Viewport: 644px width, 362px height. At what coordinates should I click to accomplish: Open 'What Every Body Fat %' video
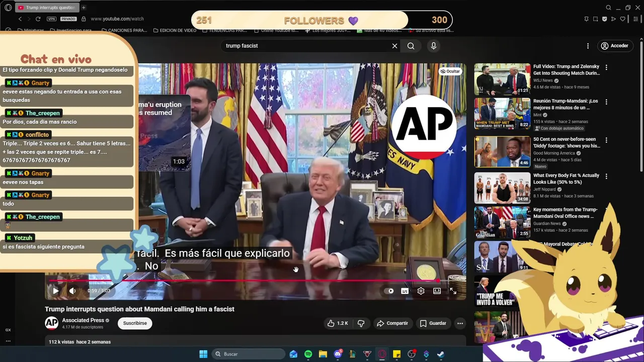(x=566, y=178)
